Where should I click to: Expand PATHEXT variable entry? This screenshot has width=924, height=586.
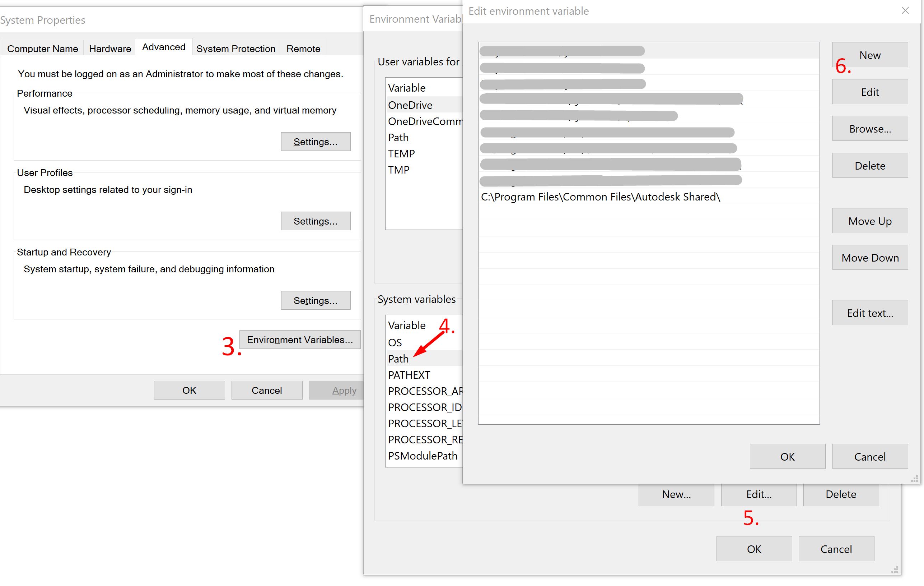[x=411, y=374]
